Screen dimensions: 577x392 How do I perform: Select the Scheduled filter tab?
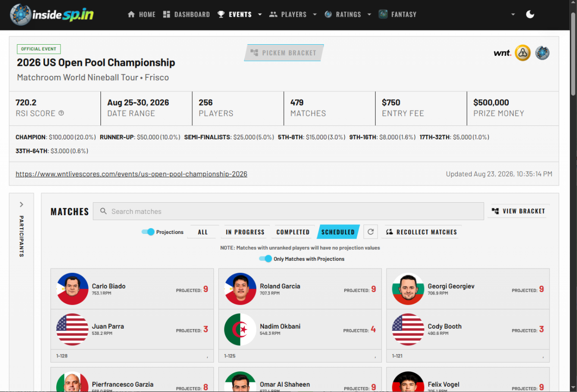338,232
